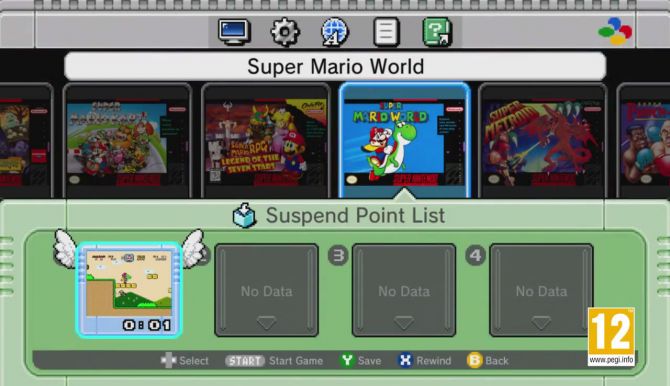Open the Manuals question mark icon
This screenshot has height=386, width=670.
pyautogui.click(x=437, y=32)
